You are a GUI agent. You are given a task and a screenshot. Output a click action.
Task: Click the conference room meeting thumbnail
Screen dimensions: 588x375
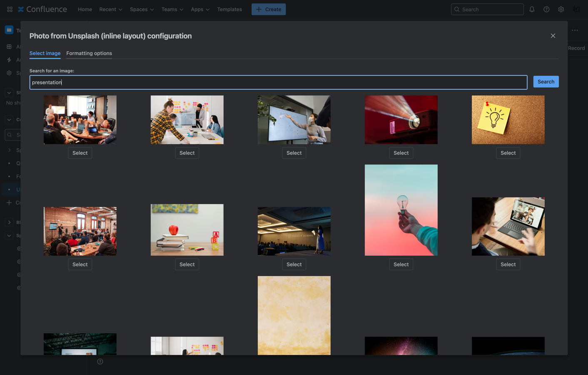pyautogui.click(x=80, y=120)
